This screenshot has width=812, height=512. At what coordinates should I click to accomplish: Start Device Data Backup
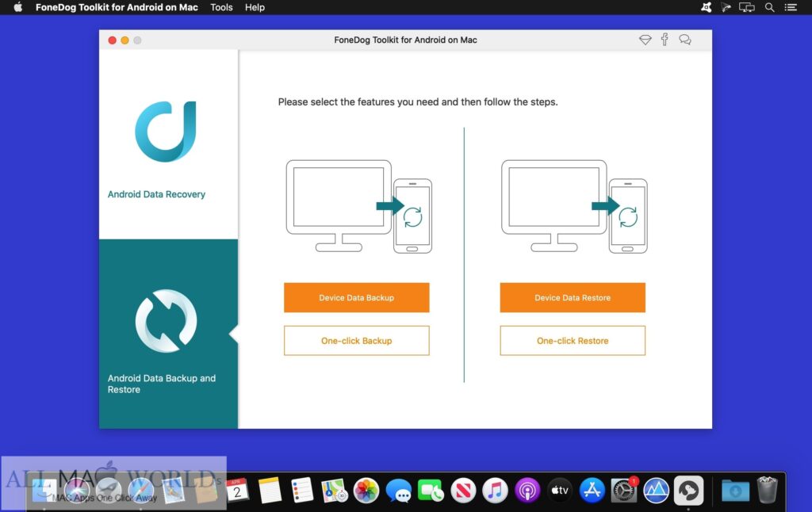point(356,298)
